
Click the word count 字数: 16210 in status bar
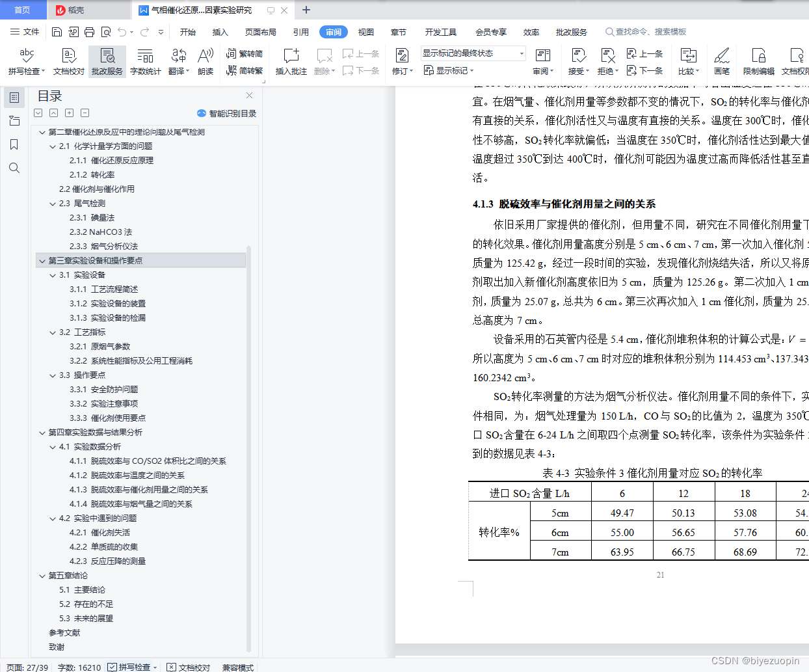point(79,667)
